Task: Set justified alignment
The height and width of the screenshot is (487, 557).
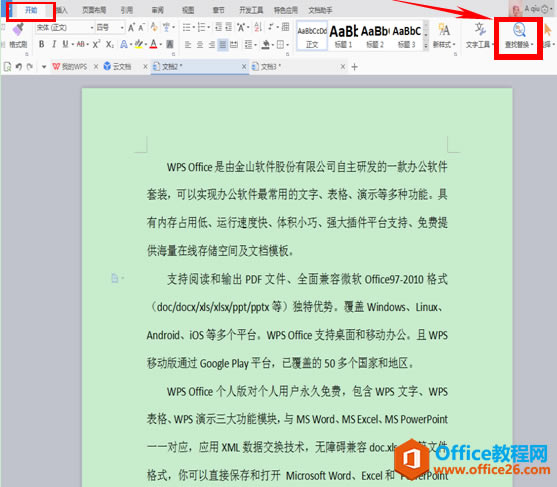Action: [223, 45]
